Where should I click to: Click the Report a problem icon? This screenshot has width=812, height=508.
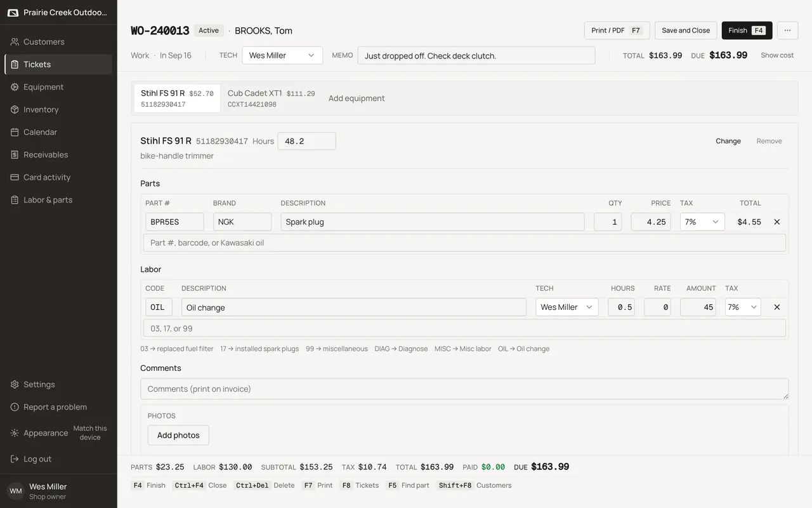tap(15, 407)
